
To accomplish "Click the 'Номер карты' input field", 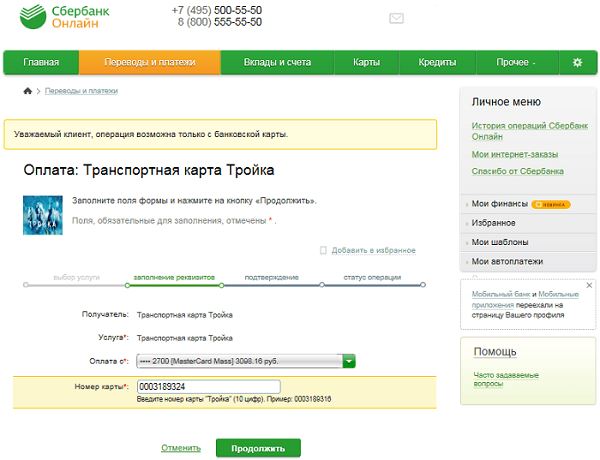I will (209, 387).
